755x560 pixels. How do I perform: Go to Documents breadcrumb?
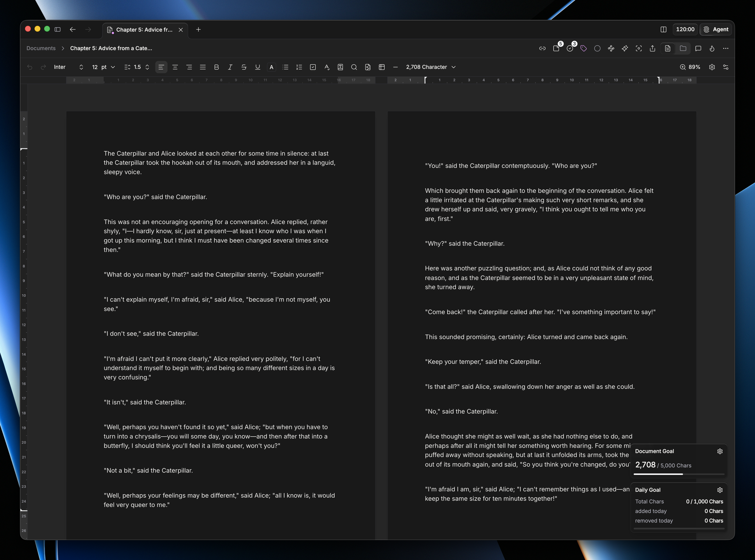(x=41, y=48)
